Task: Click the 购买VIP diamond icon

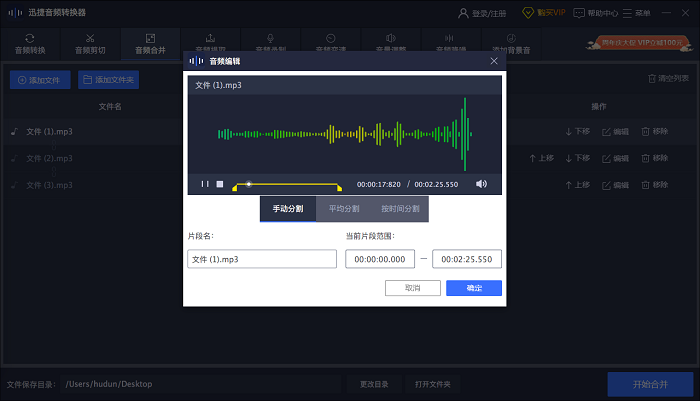Action: [528, 13]
